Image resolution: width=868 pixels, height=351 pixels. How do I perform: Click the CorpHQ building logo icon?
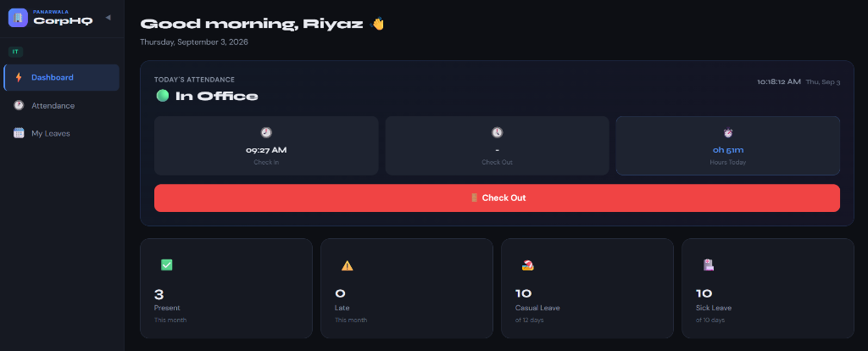(18, 18)
